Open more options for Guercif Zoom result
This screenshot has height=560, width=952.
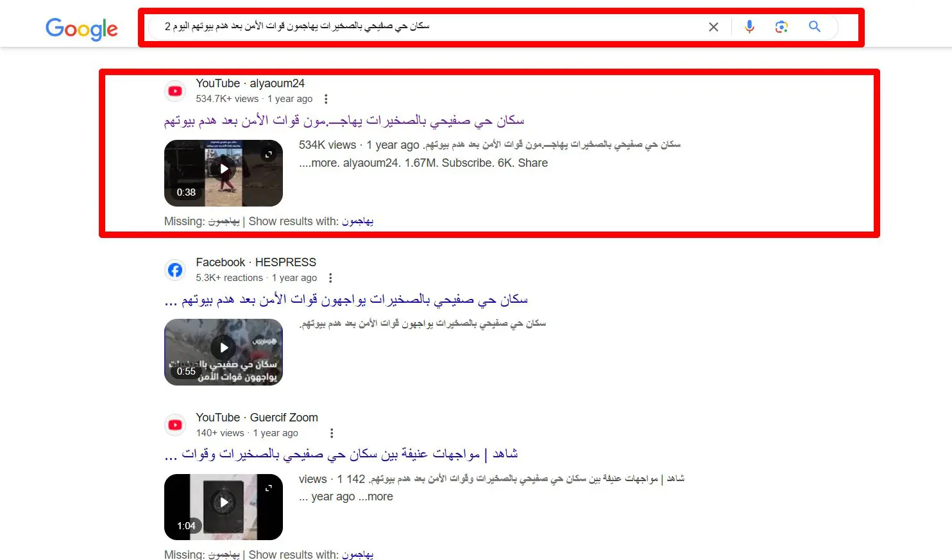[x=332, y=433]
